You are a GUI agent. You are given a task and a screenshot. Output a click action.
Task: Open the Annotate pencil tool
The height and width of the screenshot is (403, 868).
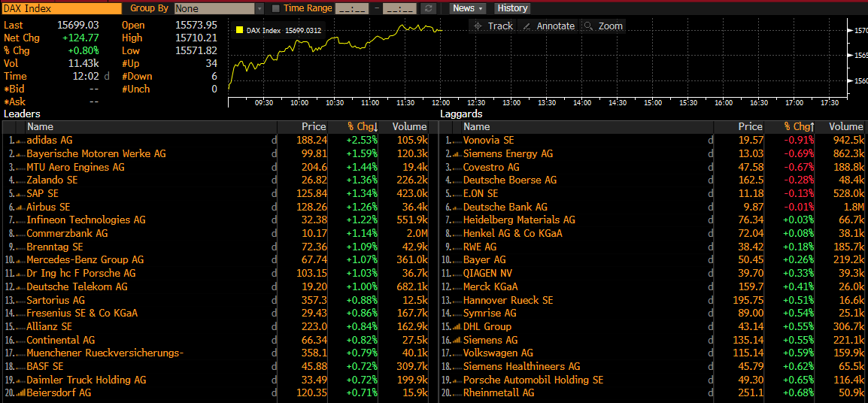[548, 26]
